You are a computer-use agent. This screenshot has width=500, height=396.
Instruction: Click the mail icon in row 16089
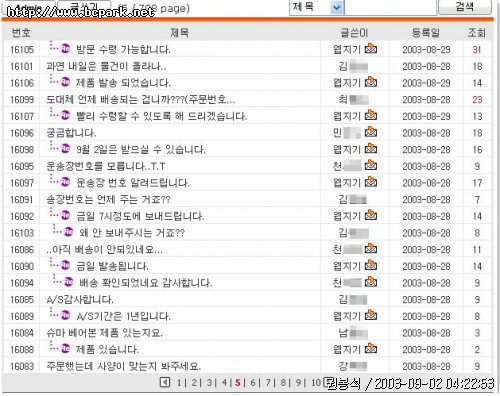(x=371, y=315)
